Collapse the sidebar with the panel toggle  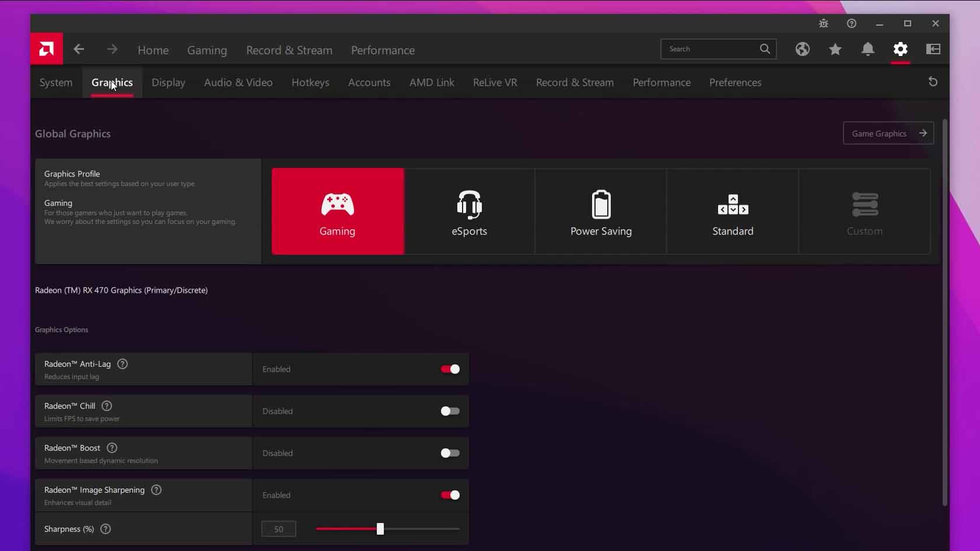[x=933, y=49]
